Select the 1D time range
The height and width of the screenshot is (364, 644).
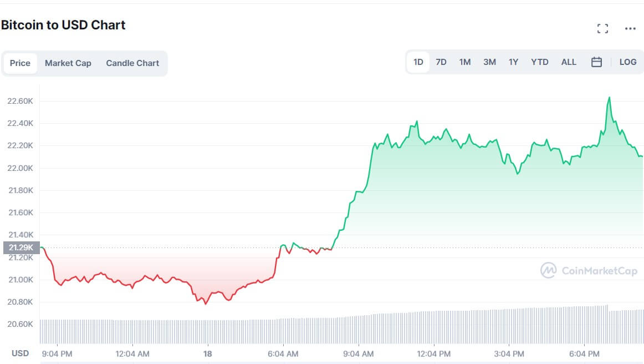click(x=418, y=62)
